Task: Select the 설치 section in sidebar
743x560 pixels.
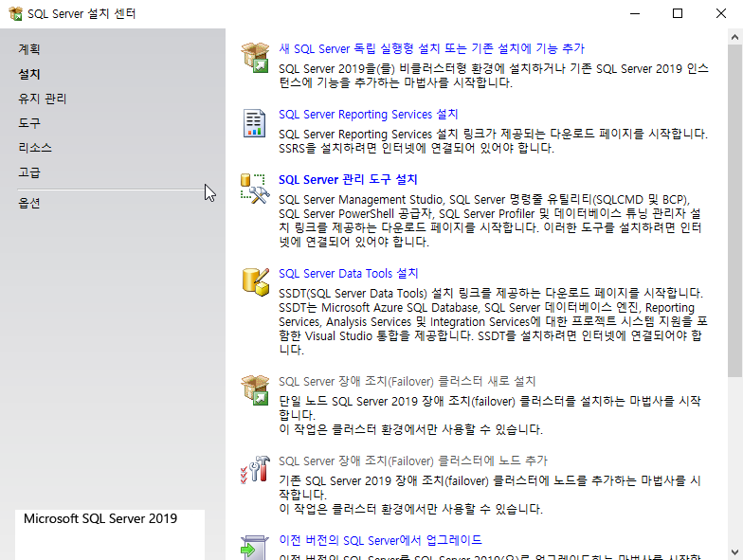Action: 29,74
